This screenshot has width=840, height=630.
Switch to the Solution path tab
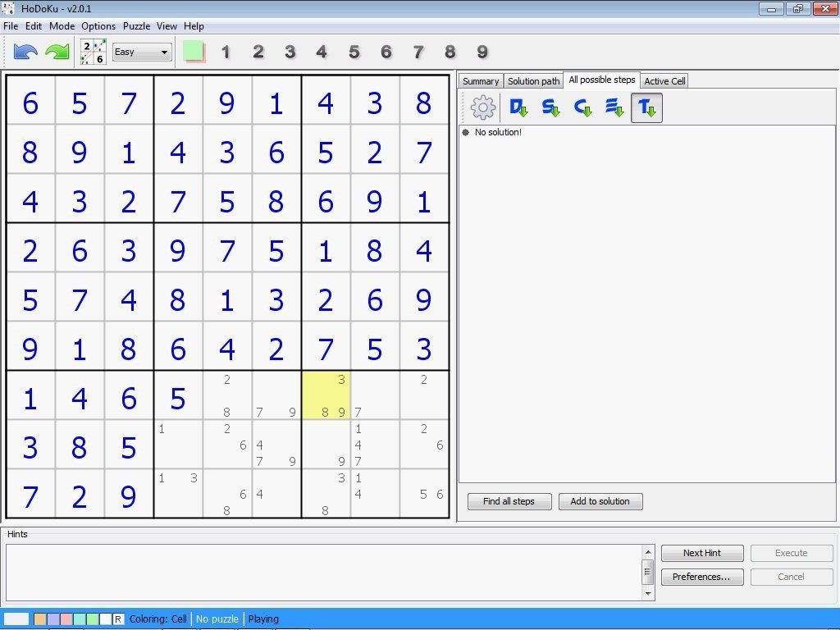[533, 81]
